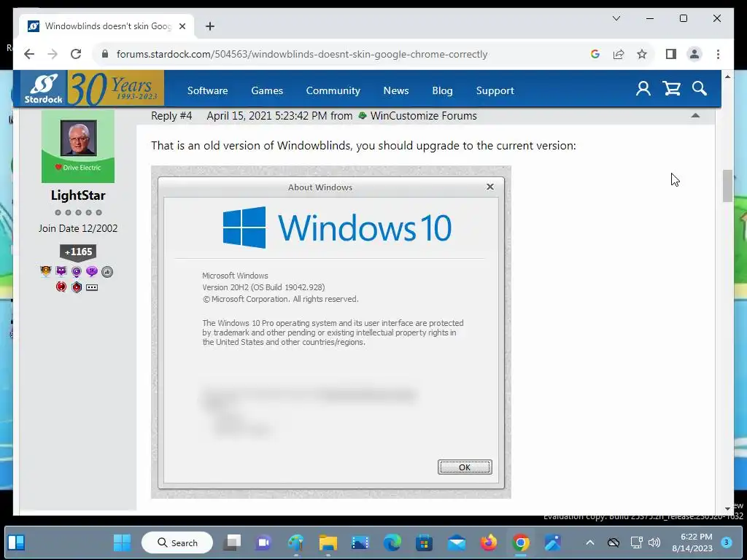Show hidden system tray icons
Screen dimensions: 747x560
589,542
